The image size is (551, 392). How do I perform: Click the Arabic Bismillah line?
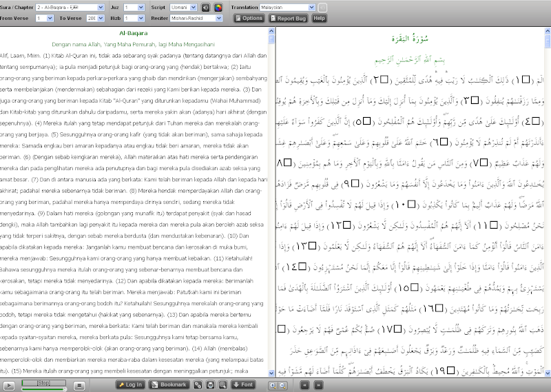tap(410, 60)
